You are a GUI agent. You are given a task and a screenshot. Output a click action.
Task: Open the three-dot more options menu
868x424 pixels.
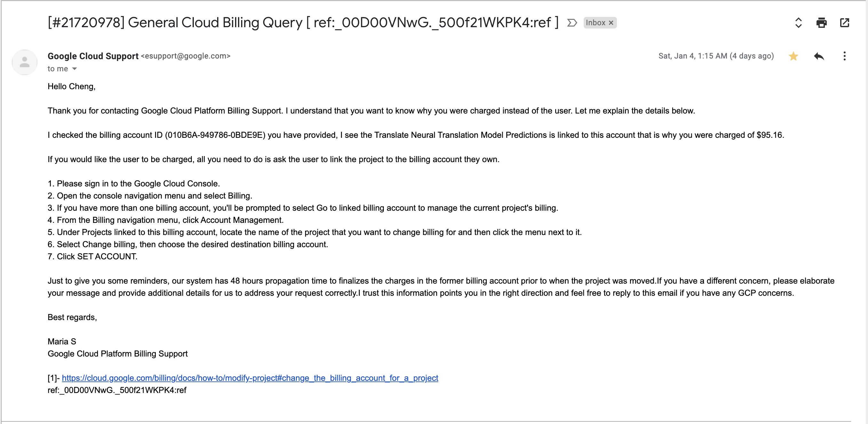pos(844,56)
